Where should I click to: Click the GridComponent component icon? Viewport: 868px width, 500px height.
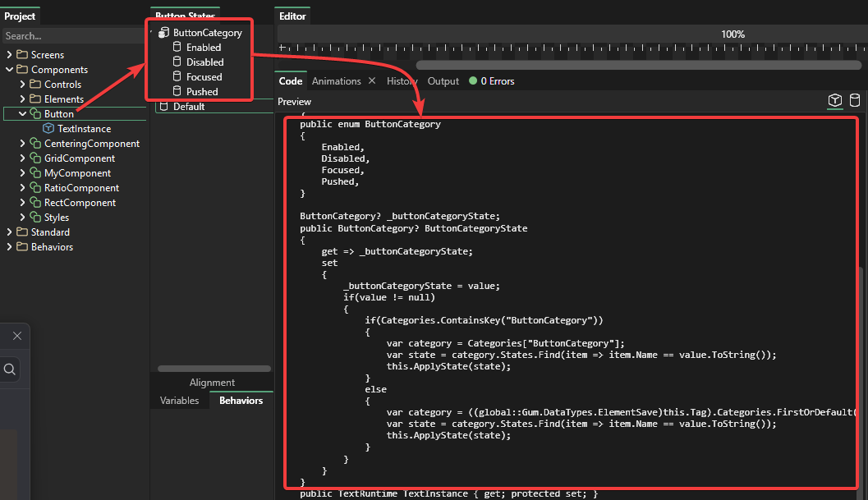35,158
